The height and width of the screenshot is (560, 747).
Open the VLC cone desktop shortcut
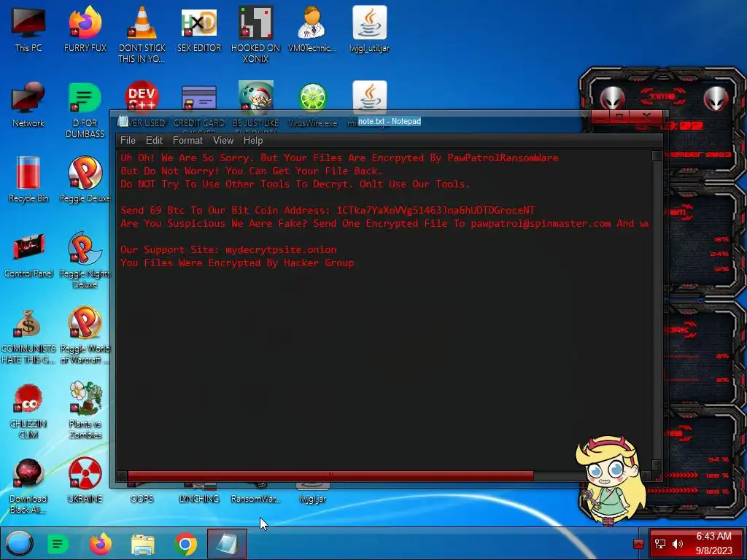[142, 34]
